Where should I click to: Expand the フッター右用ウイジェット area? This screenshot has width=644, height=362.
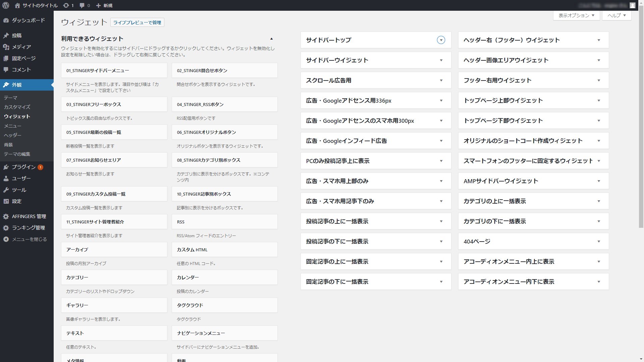click(x=599, y=81)
